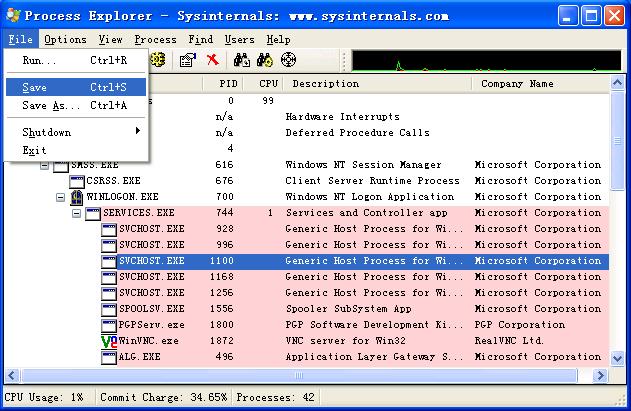This screenshot has height=411, width=631.
Task: Click the PGPServ.exe process icon
Action: [109, 325]
